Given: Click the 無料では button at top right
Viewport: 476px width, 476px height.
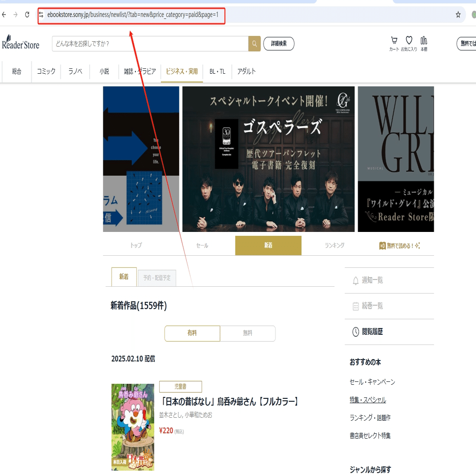Looking at the screenshot, I should coord(467,43).
